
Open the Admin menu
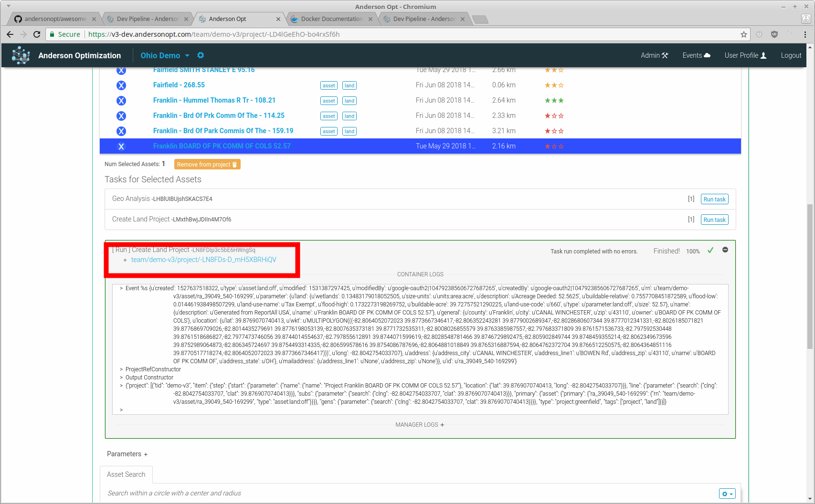coord(654,55)
